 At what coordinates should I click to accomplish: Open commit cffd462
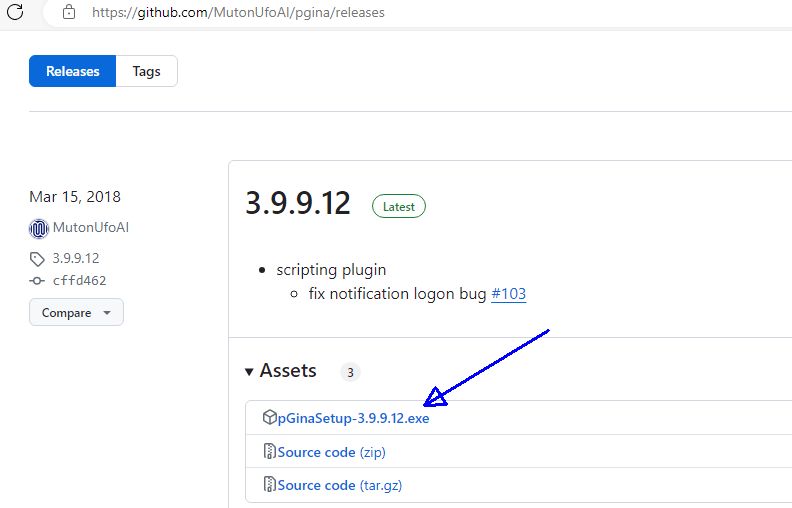click(x=79, y=281)
